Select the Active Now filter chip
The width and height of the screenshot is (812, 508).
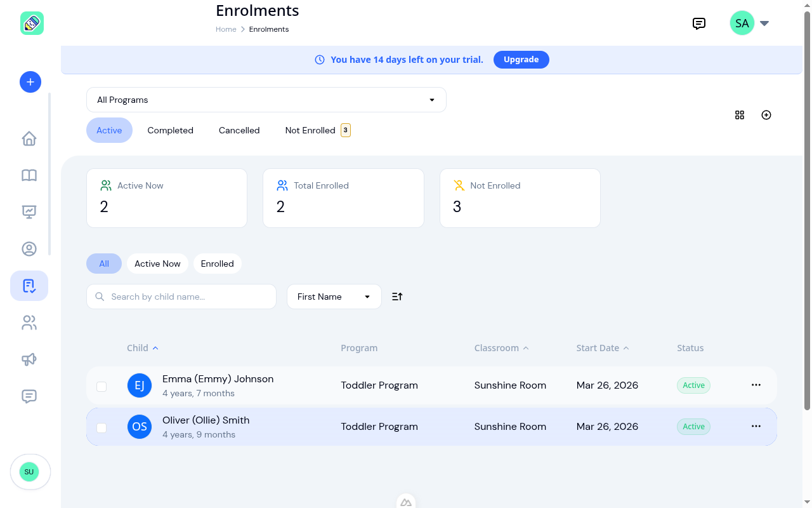[x=157, y=264]
